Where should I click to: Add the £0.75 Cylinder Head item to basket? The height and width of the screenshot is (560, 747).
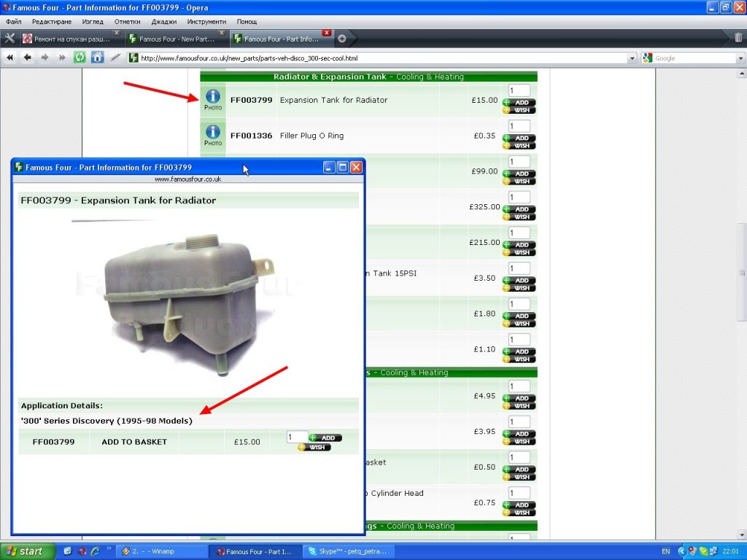click(519, 505)
